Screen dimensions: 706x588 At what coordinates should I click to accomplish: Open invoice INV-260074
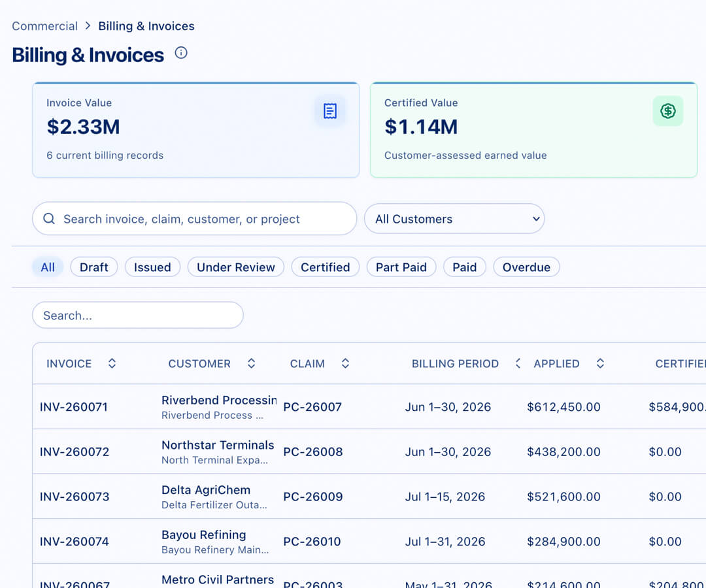(x=75, y=542)
